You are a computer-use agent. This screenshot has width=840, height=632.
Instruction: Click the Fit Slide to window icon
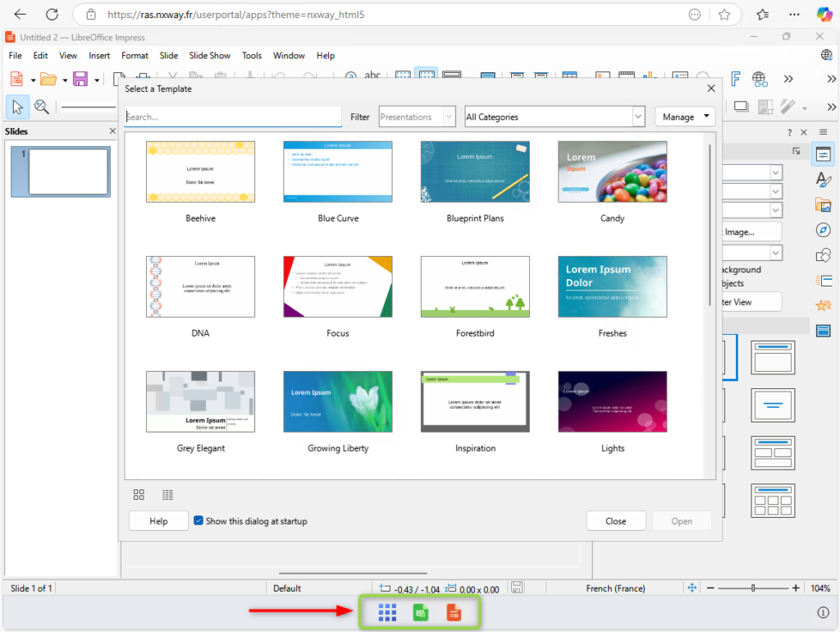click(692, 588)
